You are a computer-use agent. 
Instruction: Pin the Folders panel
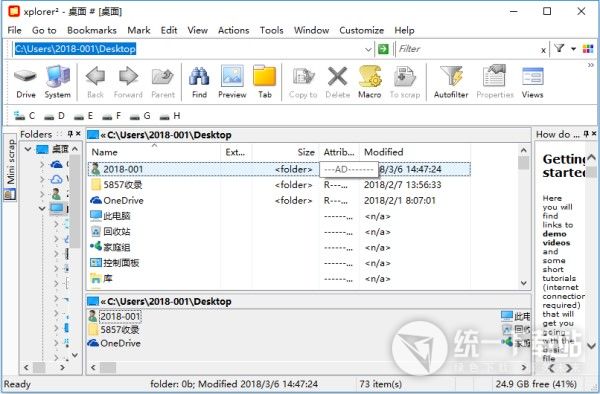[x=70, y=134]
